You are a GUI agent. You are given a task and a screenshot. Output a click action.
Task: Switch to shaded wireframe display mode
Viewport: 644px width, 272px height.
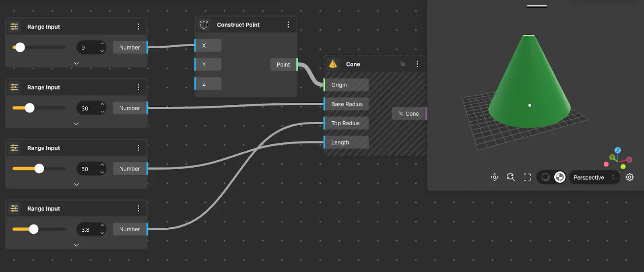(559, 177)
